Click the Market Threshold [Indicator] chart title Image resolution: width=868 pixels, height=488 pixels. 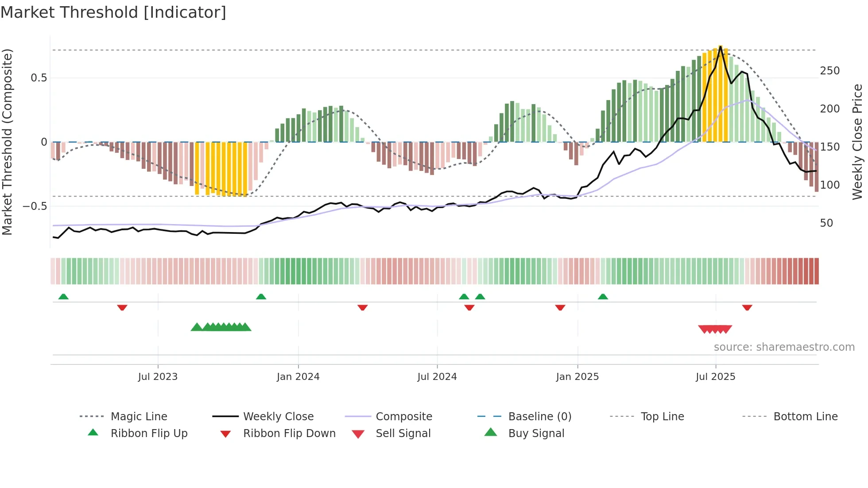pos(113,12)
